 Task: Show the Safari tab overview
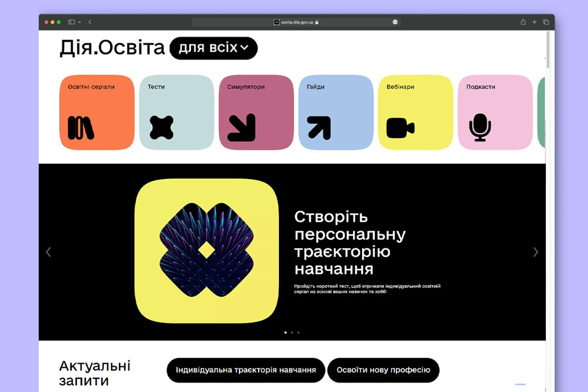pyautogui.click(x=546, y=22)
